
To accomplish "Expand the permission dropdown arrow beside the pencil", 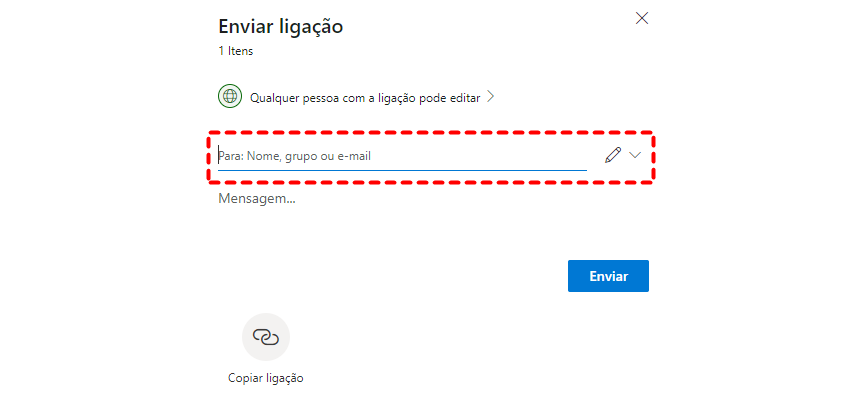I will 635,155.
